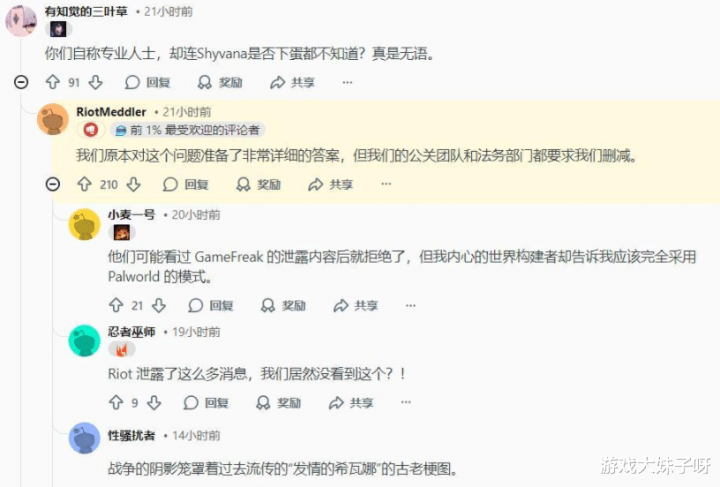Screen dimensions: 720x487
Task: Click 性骚扰者's blue avatar
Action: 84,438
